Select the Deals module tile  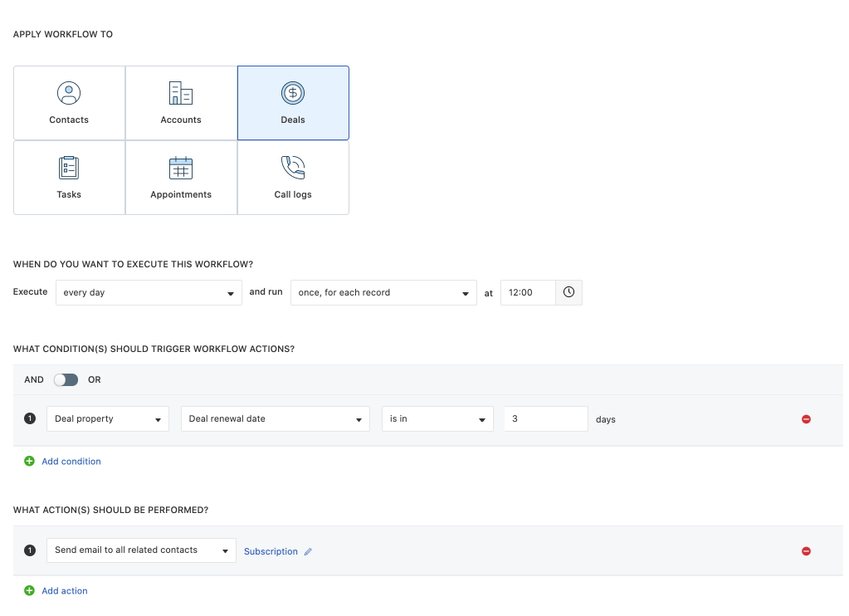[293, 103]
